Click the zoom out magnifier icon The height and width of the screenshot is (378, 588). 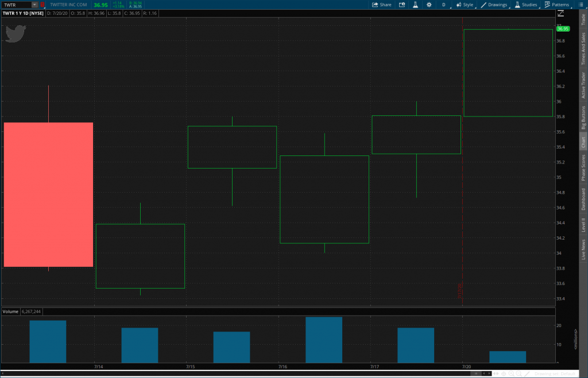tap(519, 373)
